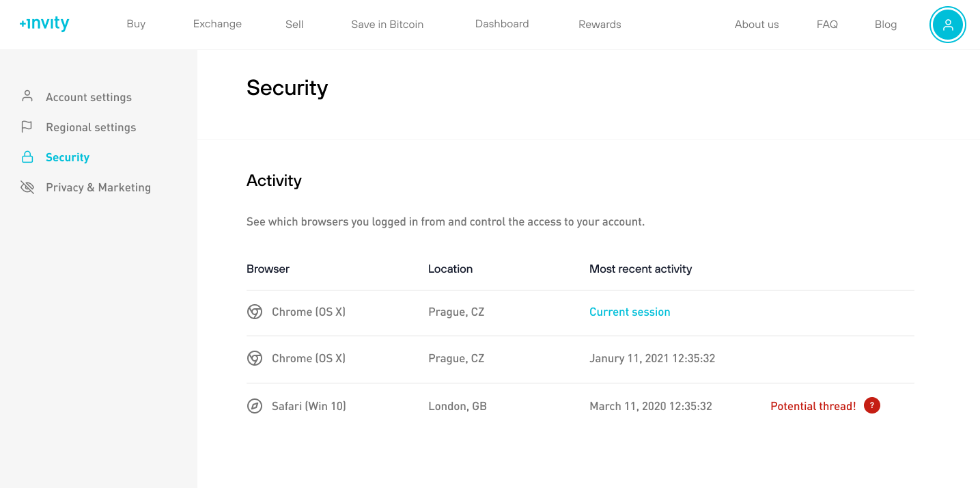Switch to Privacy & Marketing settings
980x488 pixels.
[x=98, y=187]
